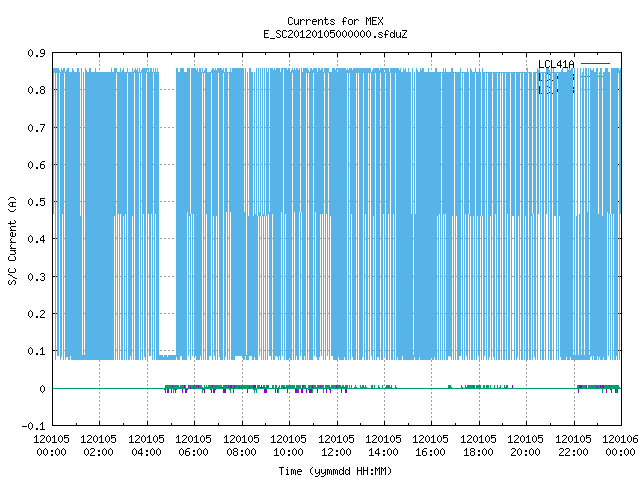Click the x-axis label '120105 02:00'
The height and width of the screenshot is (480, 640).
[x=98, y=446]
